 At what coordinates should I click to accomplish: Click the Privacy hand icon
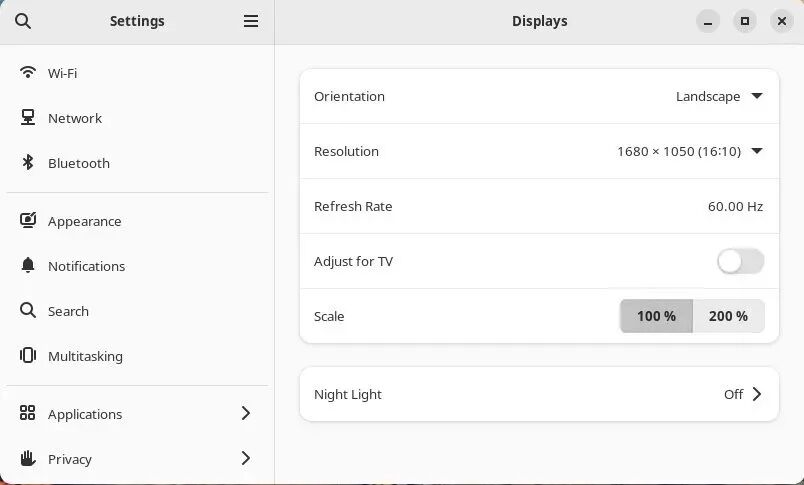click(28, 458)
